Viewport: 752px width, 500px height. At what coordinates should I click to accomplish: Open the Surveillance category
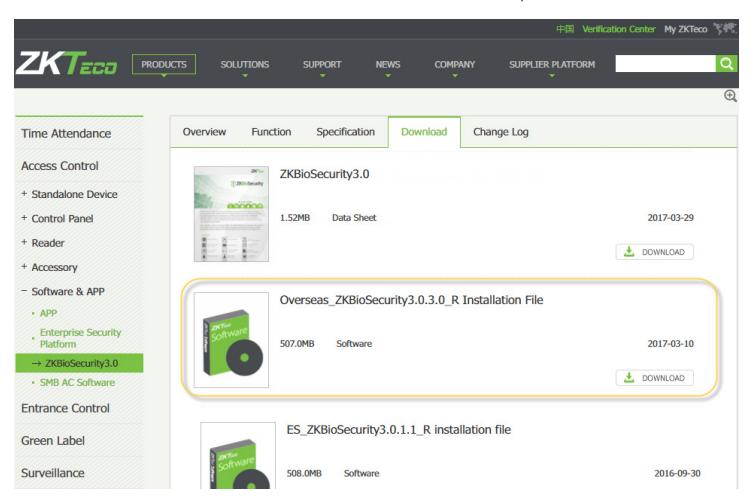(x=53, y=473)
